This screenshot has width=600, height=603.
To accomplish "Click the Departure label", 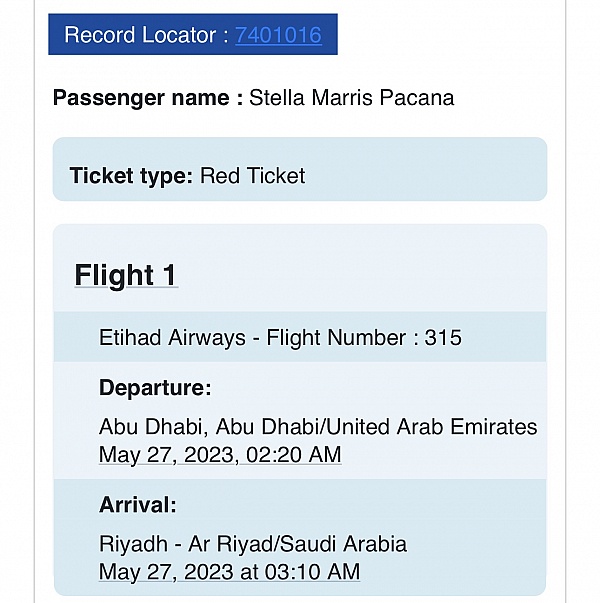I will (x=155, y=387).
